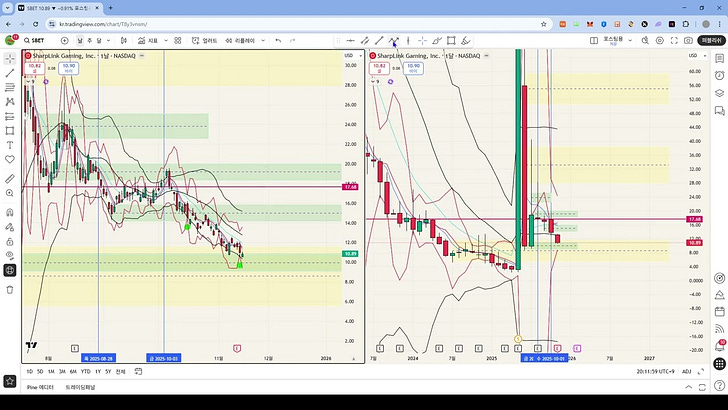This screenshot has height=410, width=728.
Task: Open the SBET symbol search
Action: pos(34,40)
